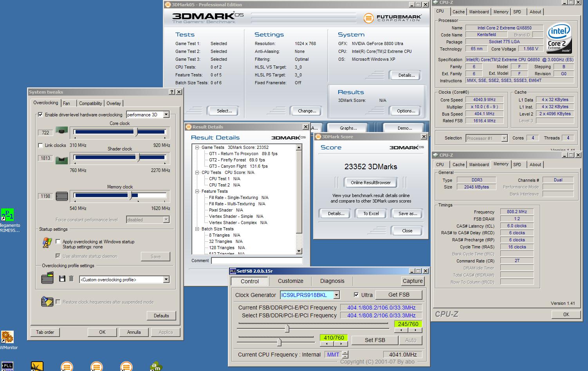Open the Overlay tab
The height and width of the screenshot is (371, 588).
coord(114,103)
